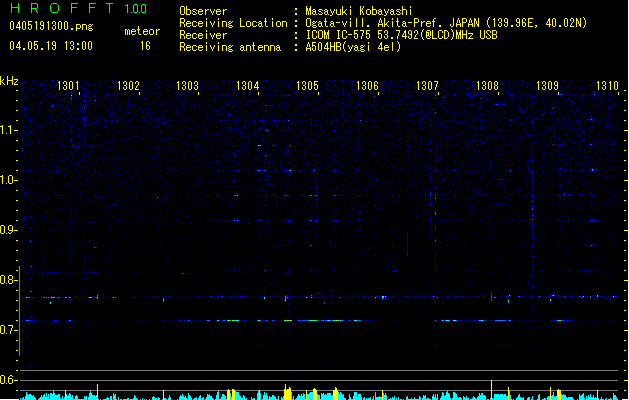Click the kHz axis unit label
The width and height of the screenshot is (629, 400).
(x=9, y=81)
